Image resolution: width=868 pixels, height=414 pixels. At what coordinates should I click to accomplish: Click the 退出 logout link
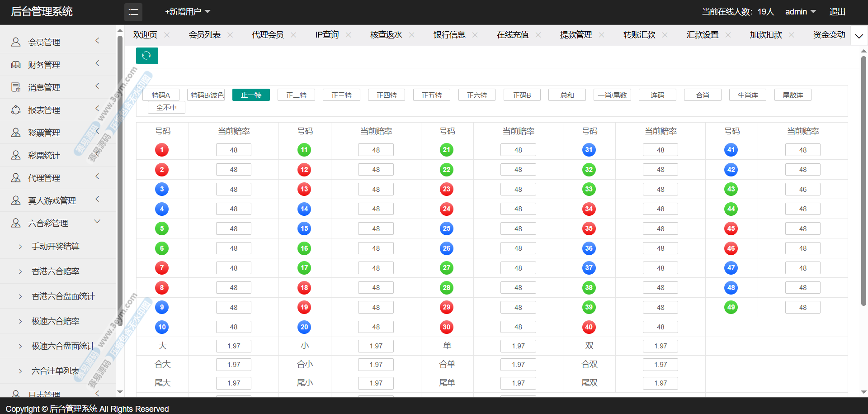pyautogui.click(x=837, y=12)
